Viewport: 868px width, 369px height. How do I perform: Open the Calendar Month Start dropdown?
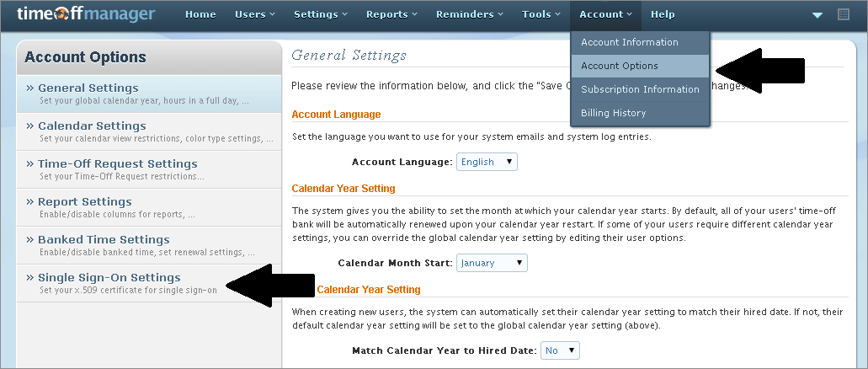(x=492, y=263)
